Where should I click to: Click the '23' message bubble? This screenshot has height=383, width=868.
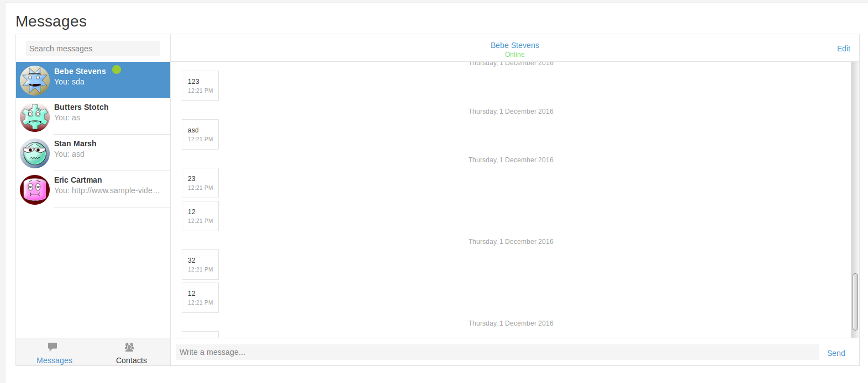[x=200, y=183]
